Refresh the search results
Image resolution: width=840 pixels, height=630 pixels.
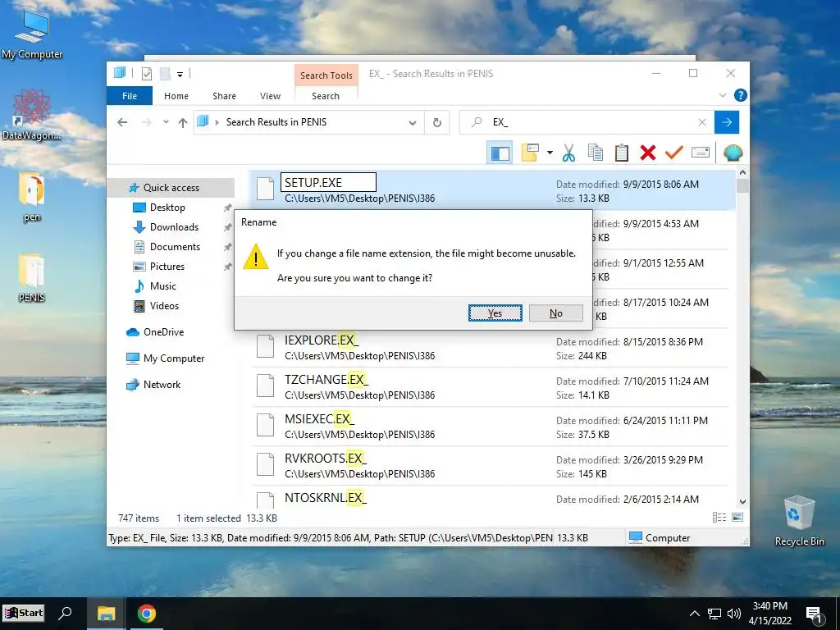[437, 123]
